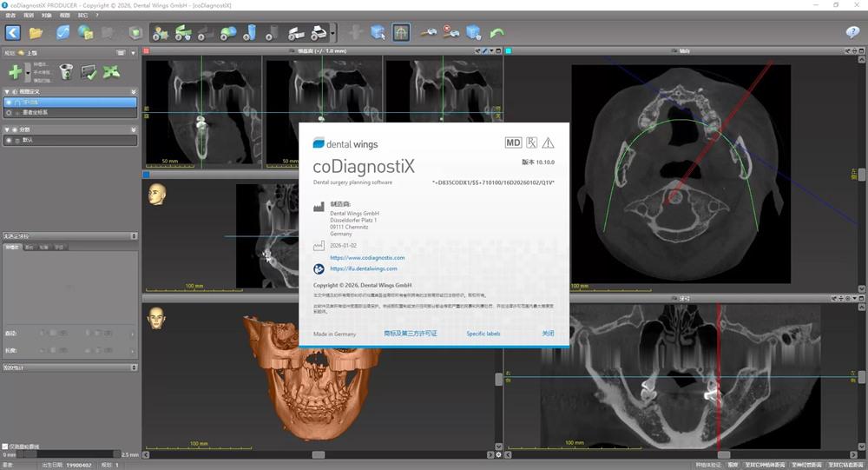Open the 患者 menu in menu bar

tap(10, 16)
